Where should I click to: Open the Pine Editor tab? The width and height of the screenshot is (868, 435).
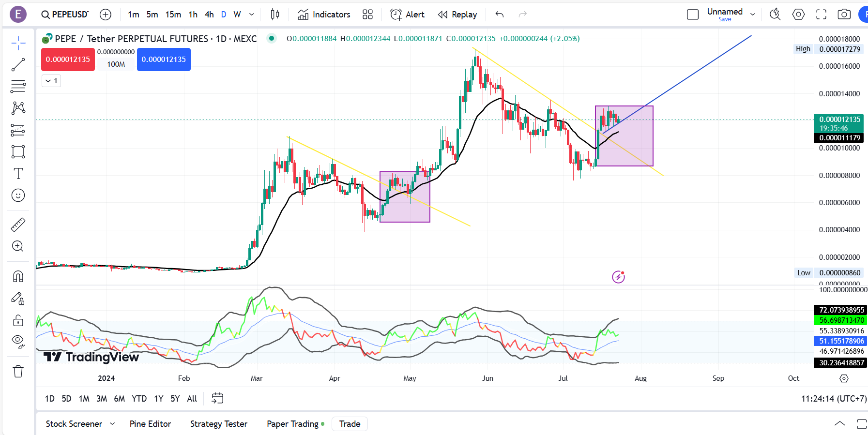pos(150,424)
